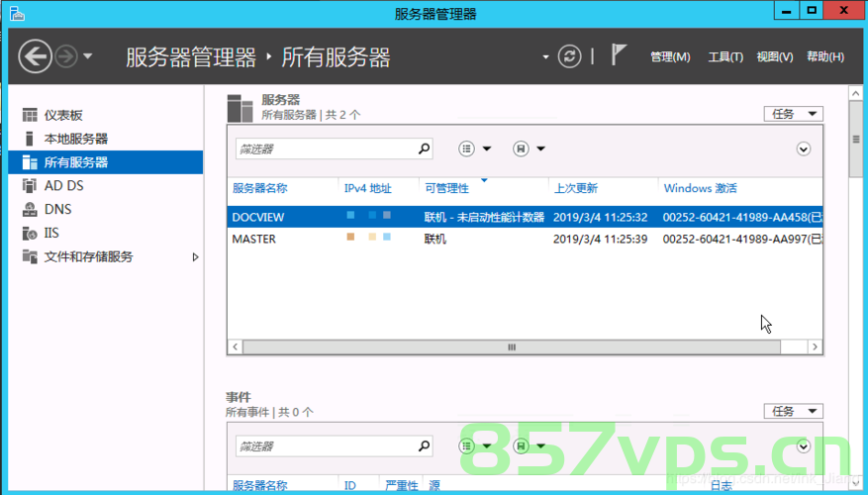The image size is (868, 495).
Task: Click the IIS role icon
Action: tap(30, 233)
